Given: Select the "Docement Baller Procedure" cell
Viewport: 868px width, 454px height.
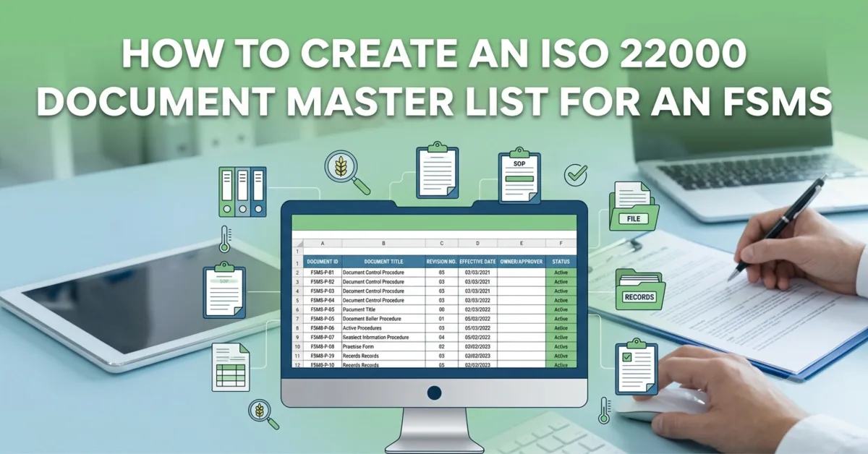Looking at the screenshot, I should [x=383, y=319].
